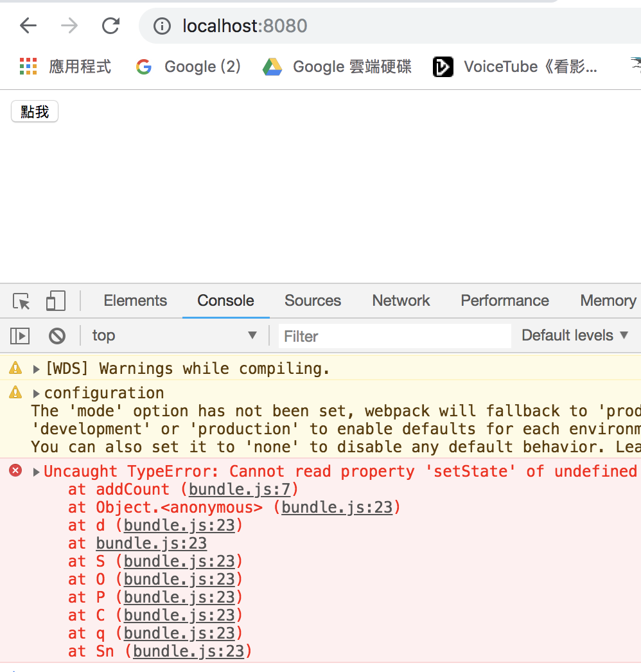Open the bare 'at bundle.js:23' link

pos(151,544)
